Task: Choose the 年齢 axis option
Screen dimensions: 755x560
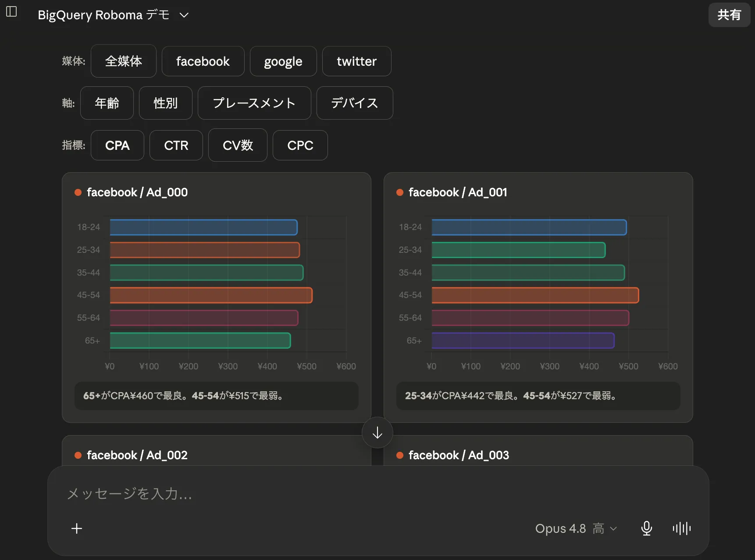Action: [x=107, y=103]
